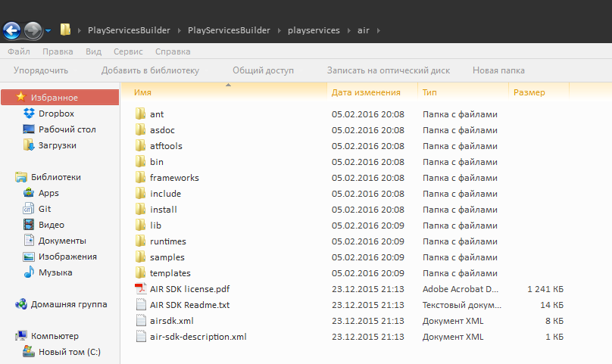This screenshot has width=612, height=364.
Task: Open Dropbox icon in favorites
Action: point(29,114)
